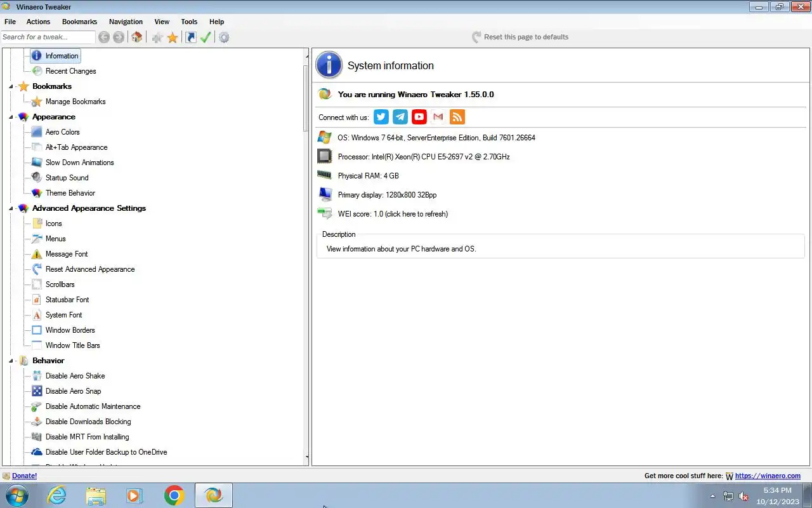
Task: Click the Search for a tweak field
Action: point(48,37)
